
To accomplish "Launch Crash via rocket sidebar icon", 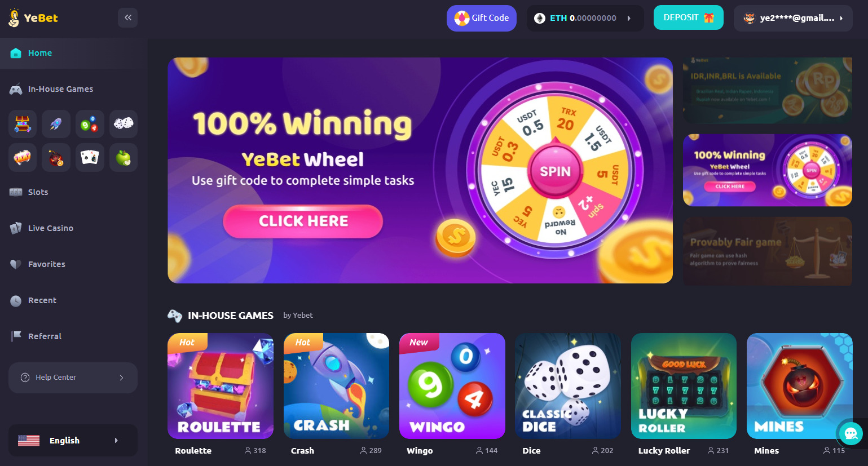I will click(x=56, y=124).
